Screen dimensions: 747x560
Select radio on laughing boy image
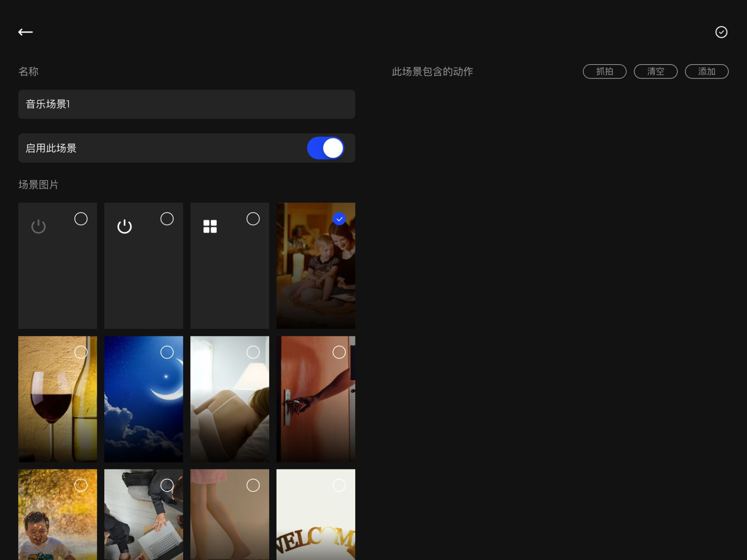81,485
